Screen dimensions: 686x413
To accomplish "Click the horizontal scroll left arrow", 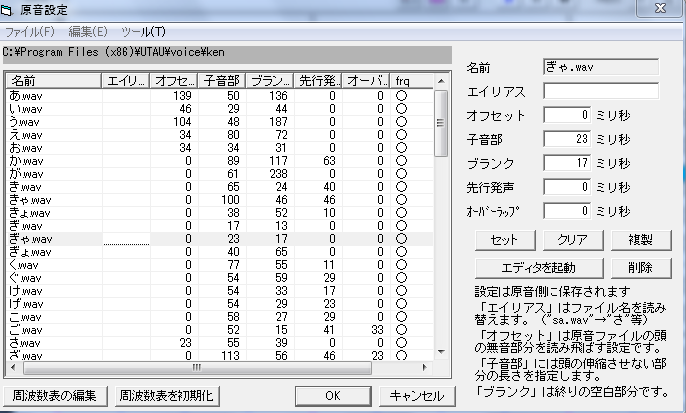I will 13,368.
